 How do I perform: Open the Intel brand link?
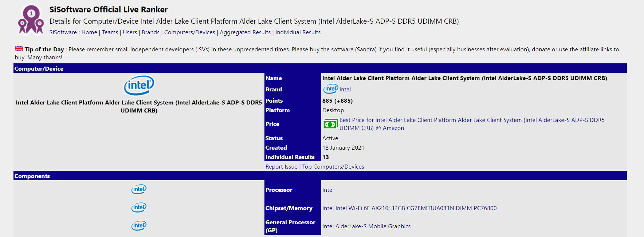point(345,90)
